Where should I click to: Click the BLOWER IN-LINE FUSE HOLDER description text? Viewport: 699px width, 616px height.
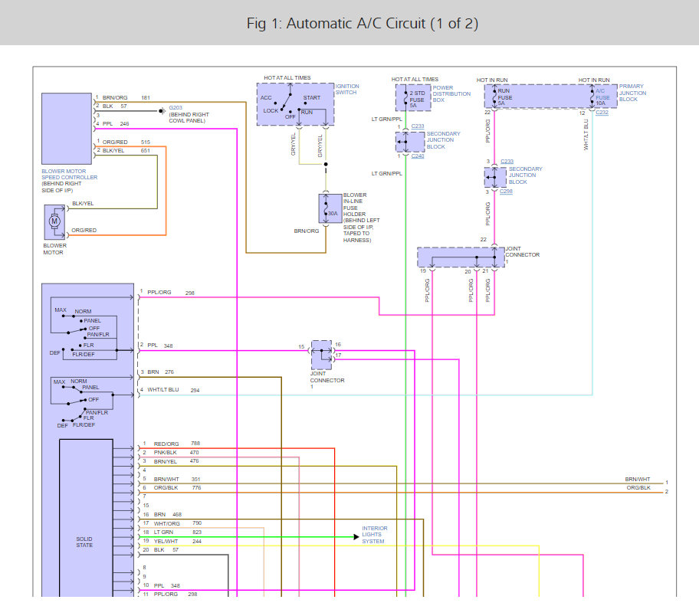coord(362,218)
